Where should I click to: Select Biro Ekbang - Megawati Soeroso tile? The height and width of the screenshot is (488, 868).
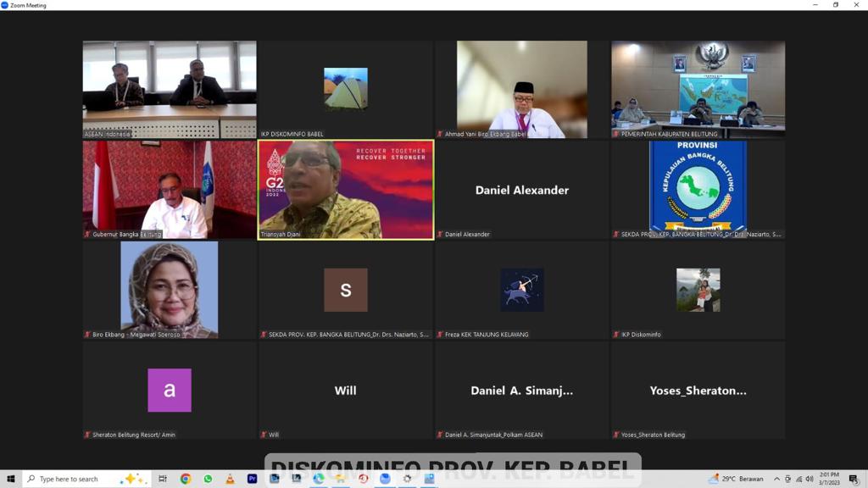(170, 290)
